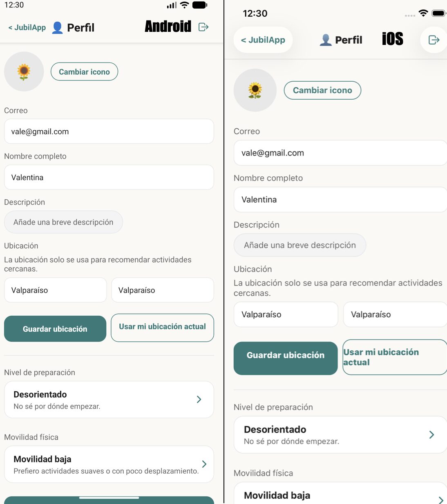Tap the logout icon on Android screen

(203, 27)
